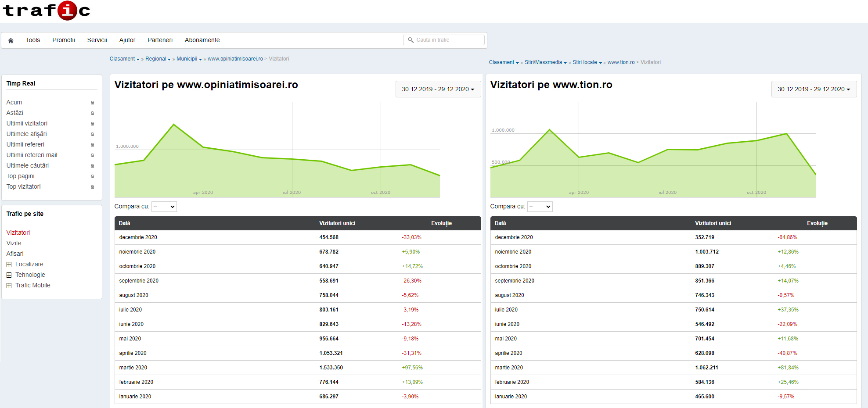Click lock icon next to Top vizitatori

coord(92,187)
